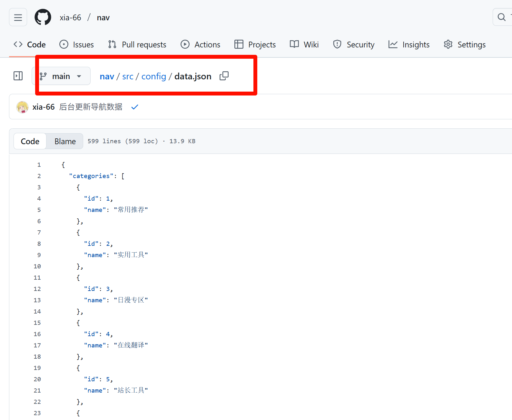Open the search box magnifier
The image size is (512, 420).
pyautogui.click(x=502, y=17)
